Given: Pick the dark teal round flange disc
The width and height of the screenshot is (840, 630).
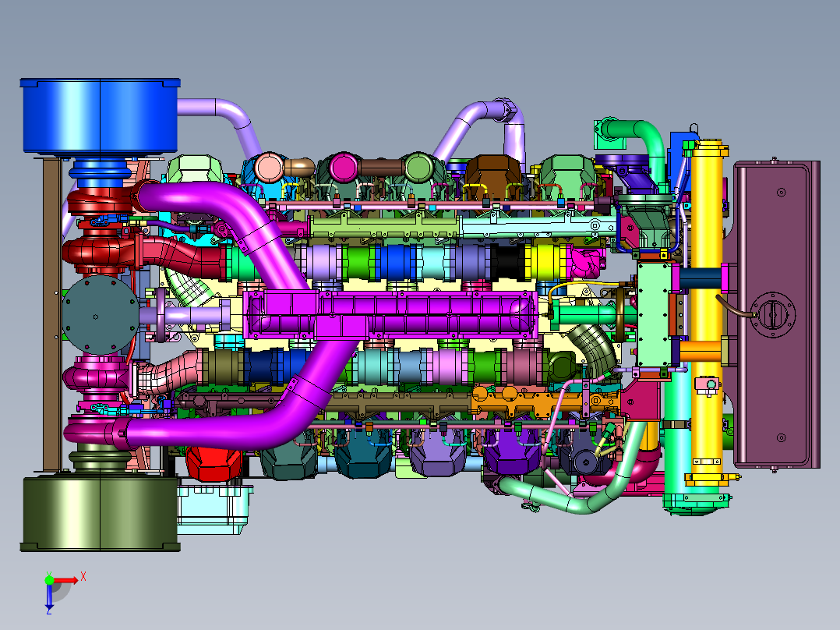Looking at the screenshot, I should tap(101, 315).
